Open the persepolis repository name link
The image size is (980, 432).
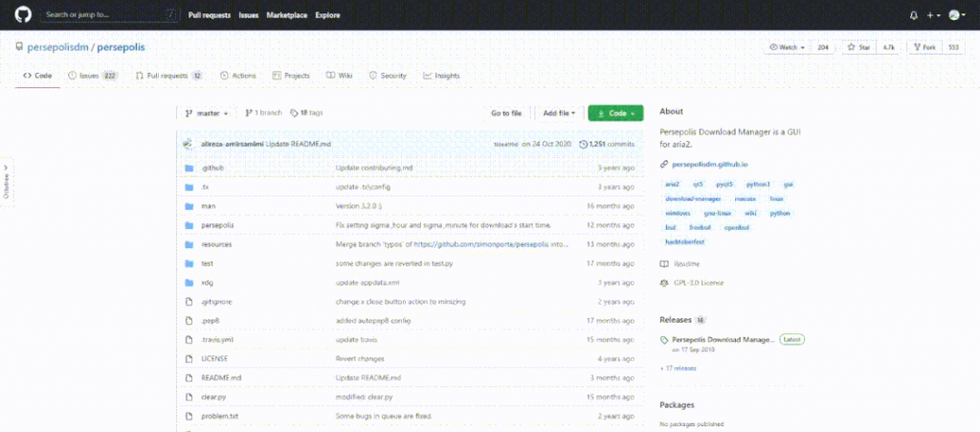click(x=122, y=47)
